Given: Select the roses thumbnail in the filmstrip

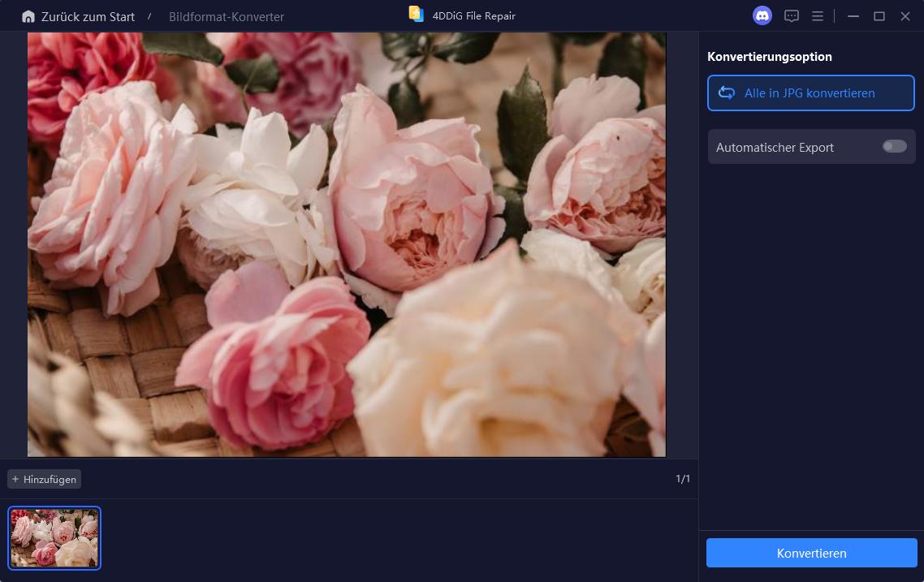Looking at the screenshot, I should [x=54, y=538].
